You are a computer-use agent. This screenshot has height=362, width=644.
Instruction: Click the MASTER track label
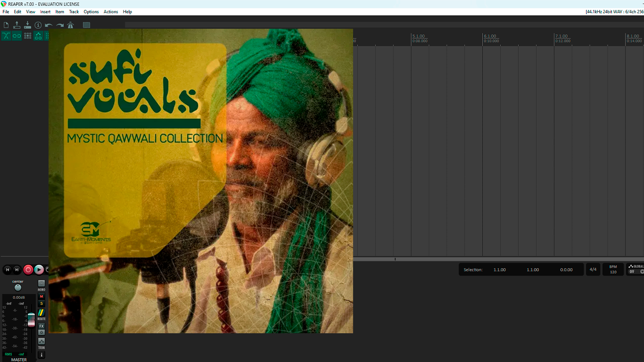[19, 360]
